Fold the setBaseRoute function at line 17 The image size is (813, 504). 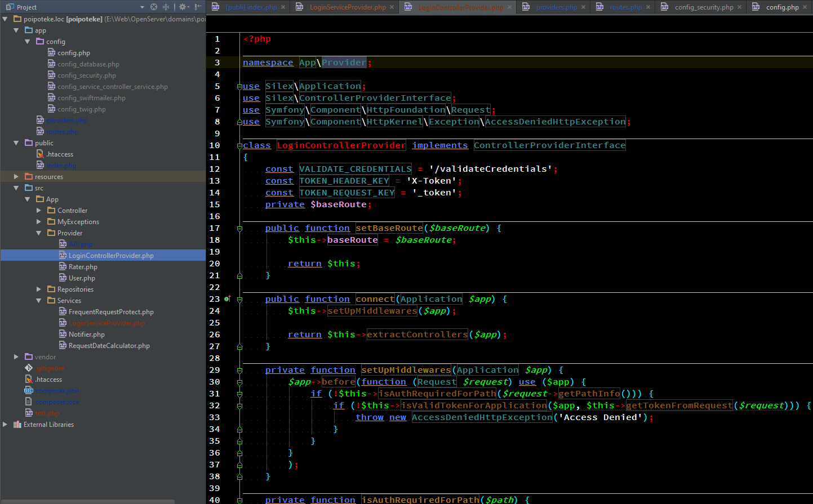click(x=239, y=228)
